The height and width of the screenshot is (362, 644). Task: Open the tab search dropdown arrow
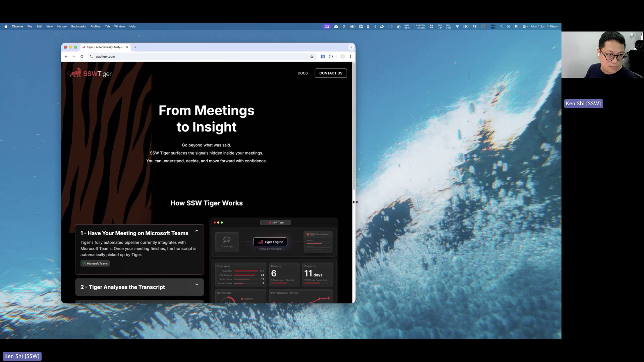pos(351,47)
